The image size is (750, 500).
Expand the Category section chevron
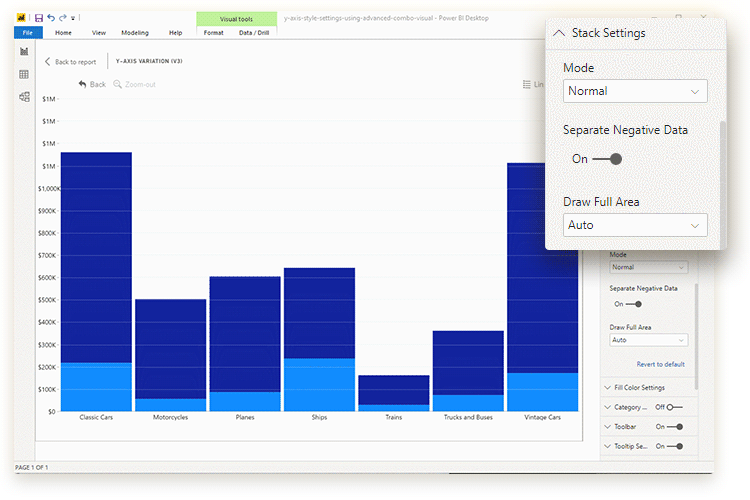pos(607,407)
